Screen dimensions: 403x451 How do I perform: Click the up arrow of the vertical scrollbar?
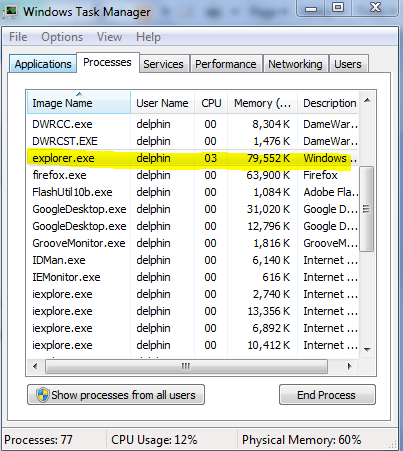367,100
